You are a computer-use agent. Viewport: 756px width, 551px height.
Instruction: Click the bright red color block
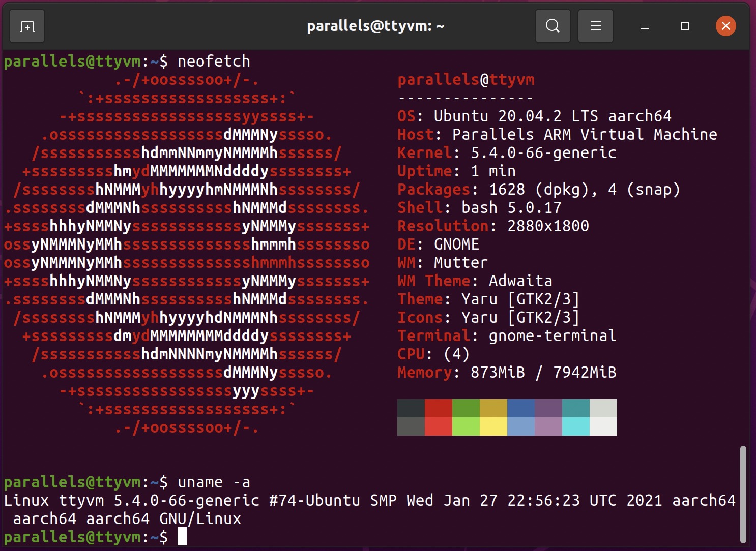coord(439,426)
